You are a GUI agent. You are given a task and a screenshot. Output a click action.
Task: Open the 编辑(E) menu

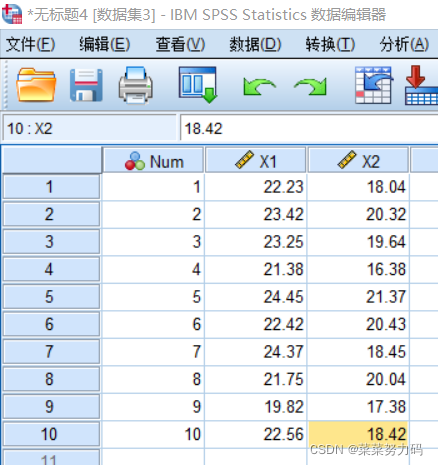pos(105,44)
